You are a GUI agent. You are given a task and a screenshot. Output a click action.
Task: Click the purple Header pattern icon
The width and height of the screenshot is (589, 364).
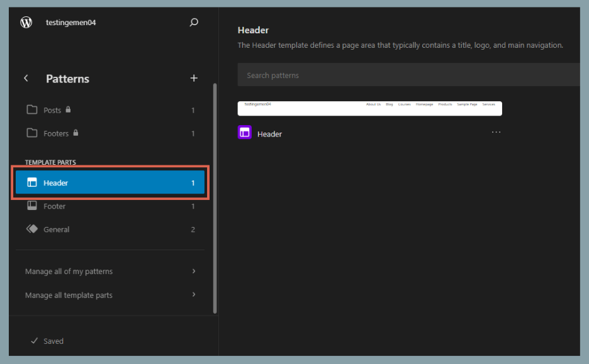coord(244,132)
